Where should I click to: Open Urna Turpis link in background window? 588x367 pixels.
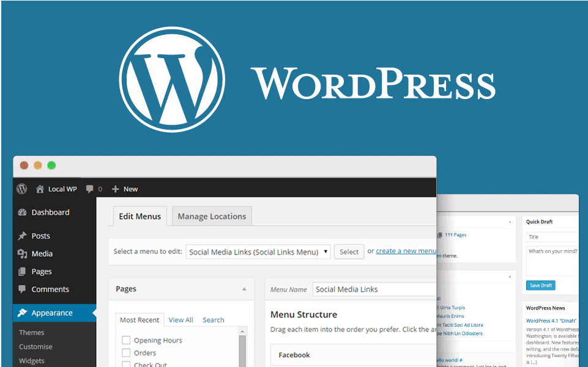452,308
